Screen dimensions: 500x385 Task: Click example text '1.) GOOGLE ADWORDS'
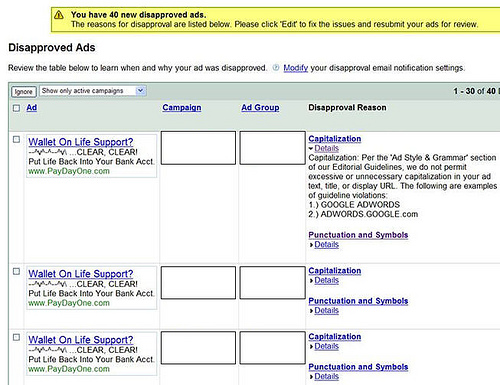click(354, 205)
